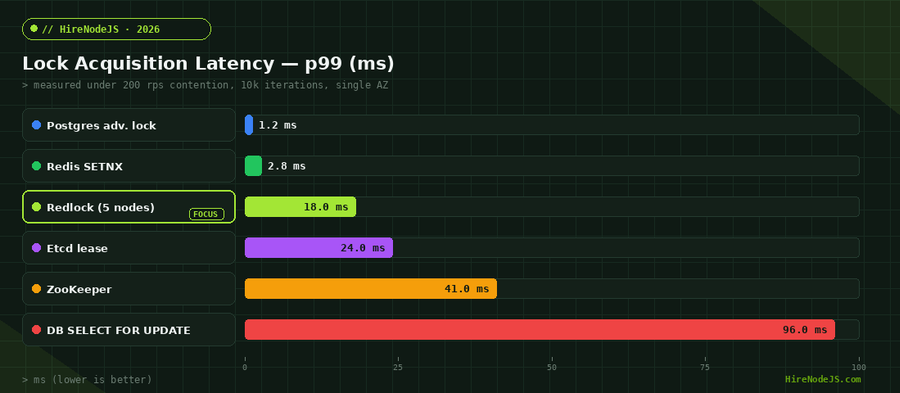Image resolution: width=900 pixels, height=393 pixels.
Task: Click the chart title Lock Acquisition Latency
Action: 208,64
